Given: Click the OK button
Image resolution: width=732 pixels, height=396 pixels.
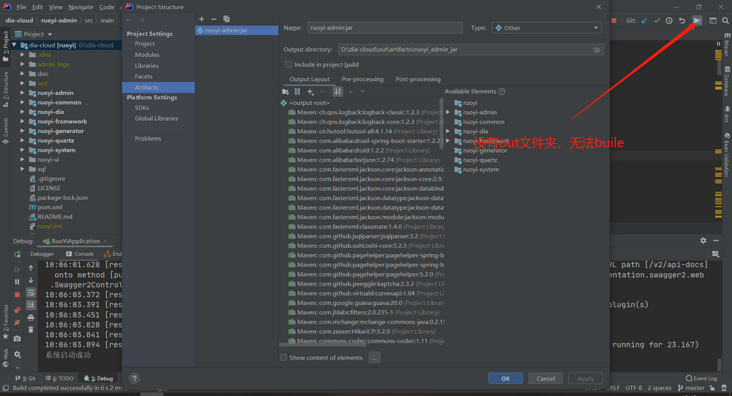Looking at the screenshot, I should point(506,378).
